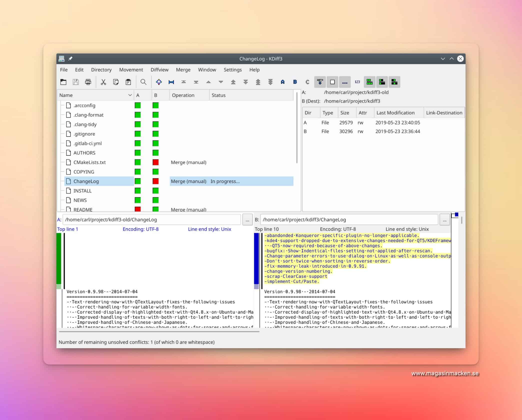Toggle automatic advance AUTO button
The width and height of the screenshot is (522, 420).
point(320,82)
